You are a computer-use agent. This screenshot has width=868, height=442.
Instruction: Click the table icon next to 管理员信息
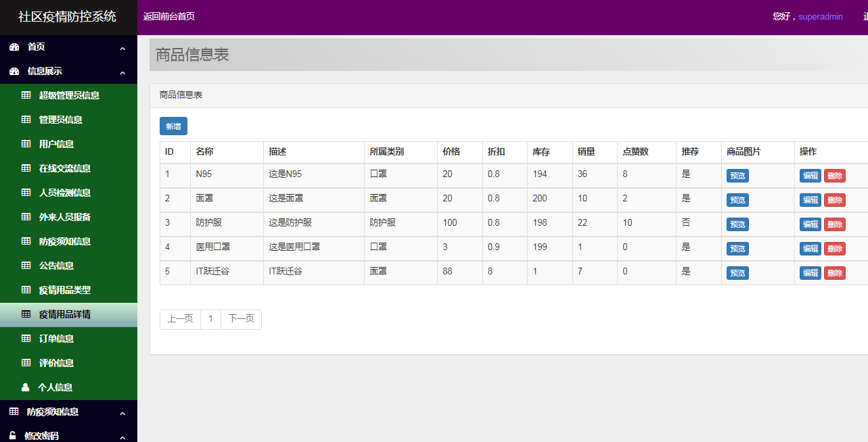click(26, 120)
